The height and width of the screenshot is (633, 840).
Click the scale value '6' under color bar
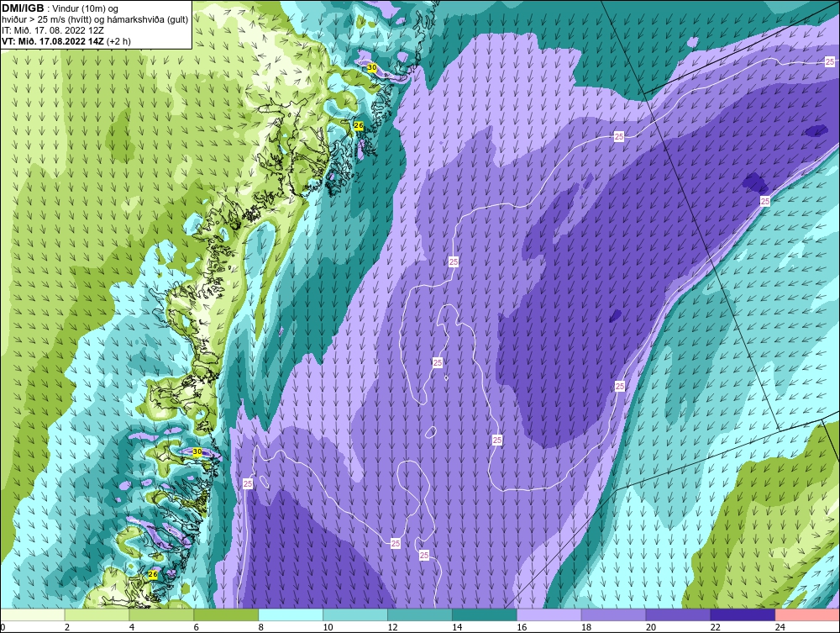click(x=196, y=627)
